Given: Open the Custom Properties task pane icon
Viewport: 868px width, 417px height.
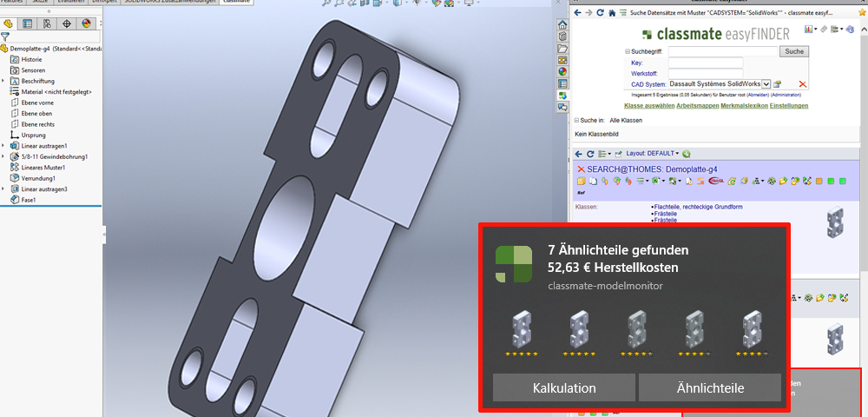Looking at the screenshot, I should click(562, 83).
